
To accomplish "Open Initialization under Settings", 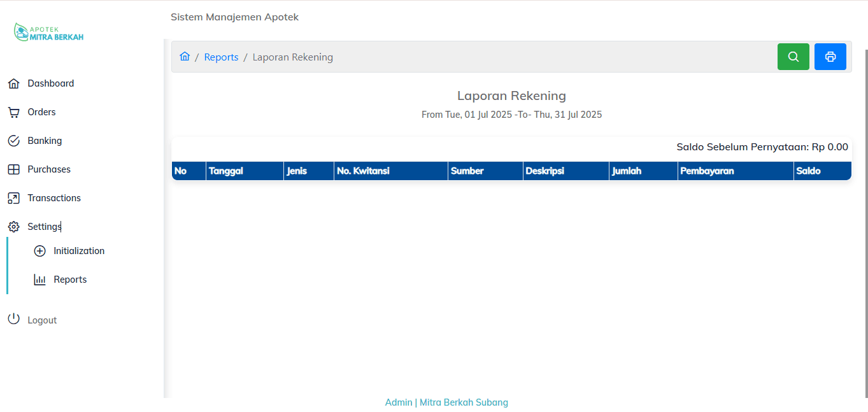I will coord(79,251).
